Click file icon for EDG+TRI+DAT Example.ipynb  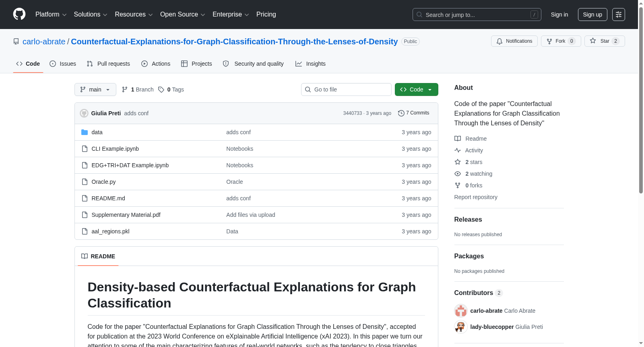coord(85,165)
